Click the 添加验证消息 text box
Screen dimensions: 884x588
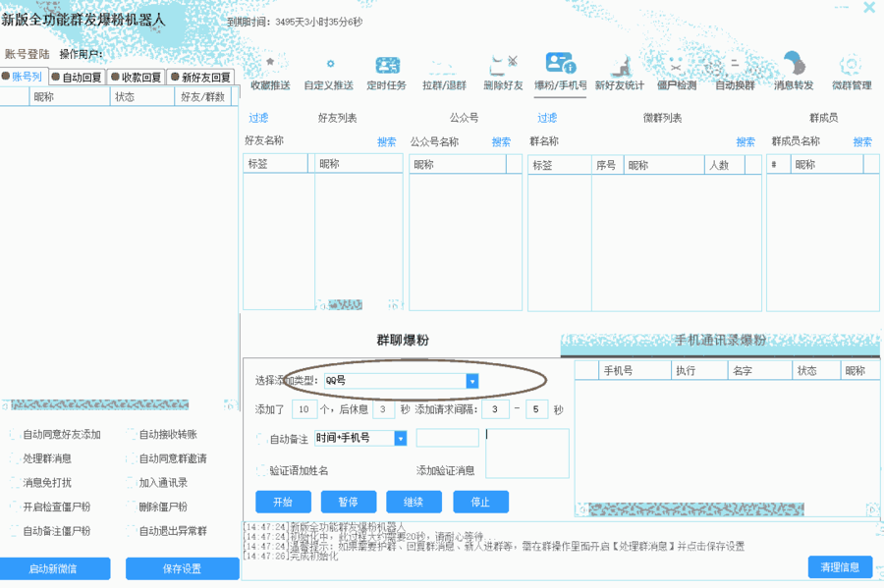[527, 453]
